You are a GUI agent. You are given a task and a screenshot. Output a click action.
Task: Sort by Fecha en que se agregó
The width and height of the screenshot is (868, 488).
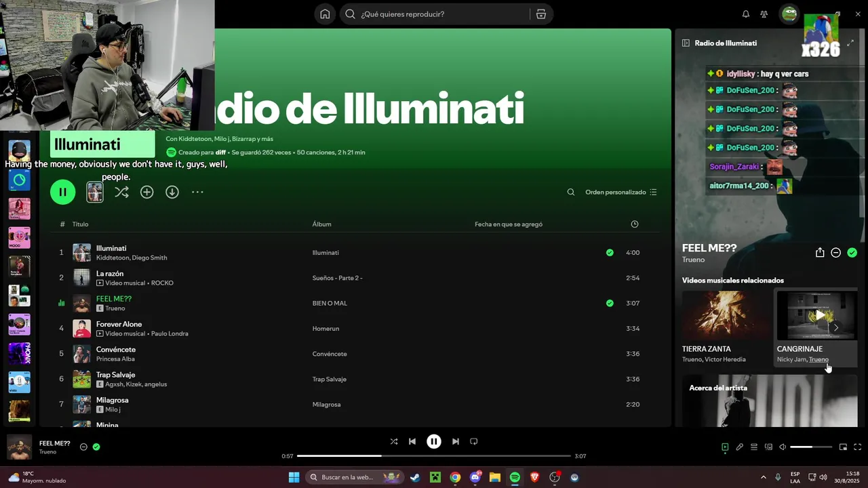(509, 224)
